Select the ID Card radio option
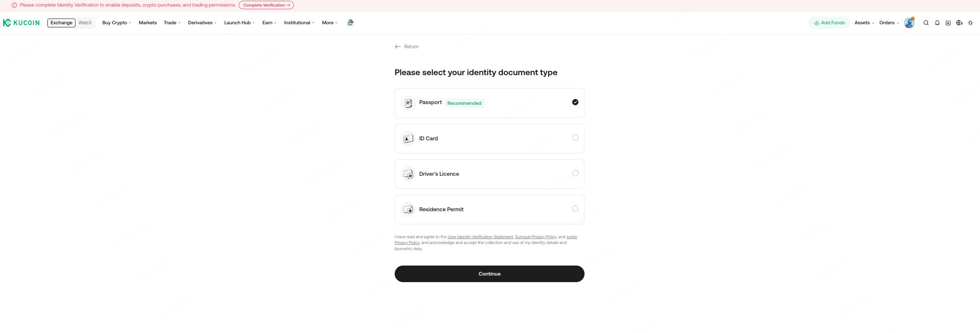 (x=575, y=138)
